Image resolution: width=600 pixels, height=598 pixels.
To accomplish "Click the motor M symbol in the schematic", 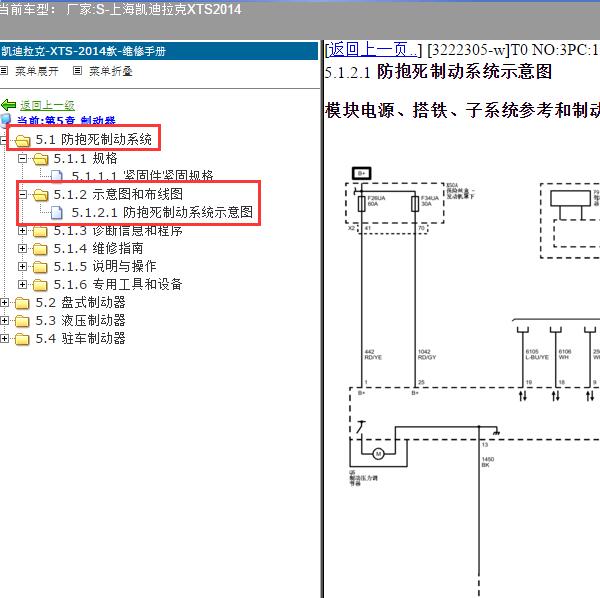I will click(x=378, y=454).
